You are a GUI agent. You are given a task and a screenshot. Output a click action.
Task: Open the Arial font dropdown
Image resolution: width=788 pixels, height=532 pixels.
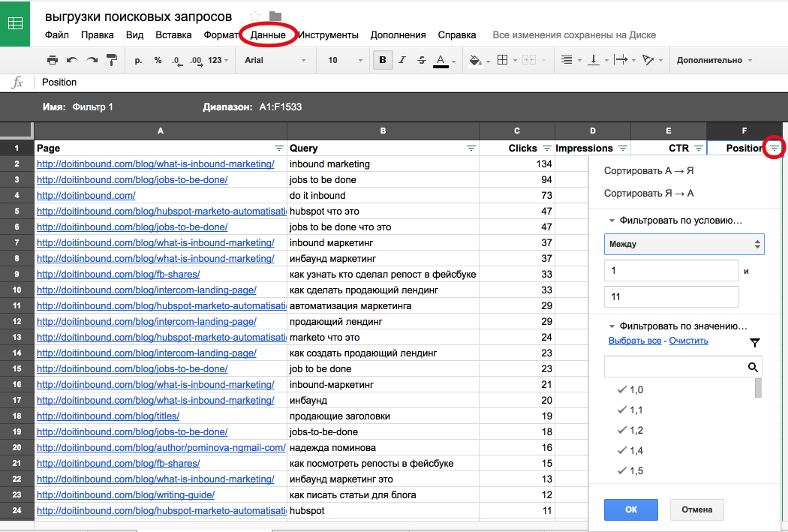[x=275, y=60]
